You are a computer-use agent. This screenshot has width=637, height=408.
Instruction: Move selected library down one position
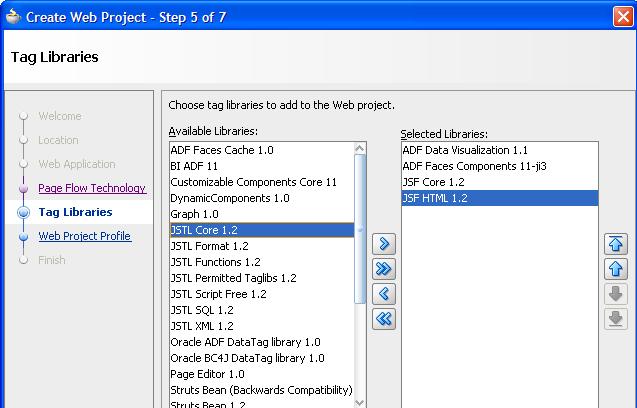(x=616, y=294)
